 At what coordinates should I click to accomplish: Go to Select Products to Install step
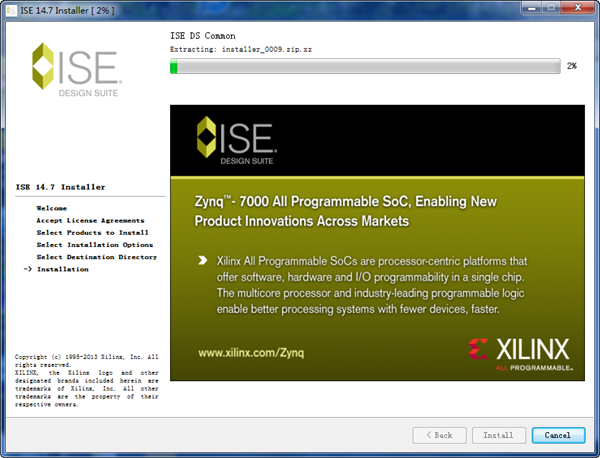point(92,232)
